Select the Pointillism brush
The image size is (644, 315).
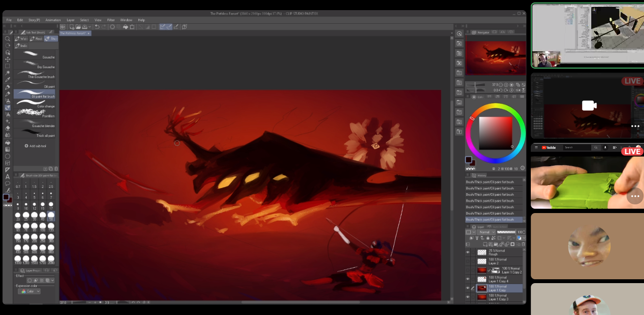point(34,115)
